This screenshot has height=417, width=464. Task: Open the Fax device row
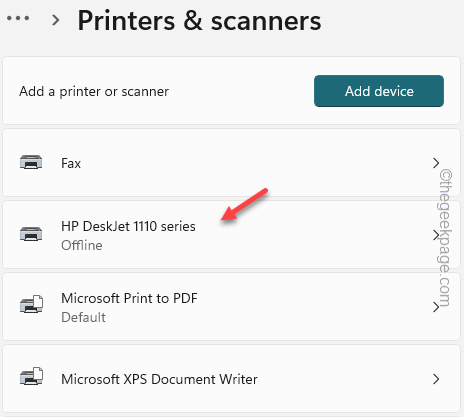[x=231, y=163]
